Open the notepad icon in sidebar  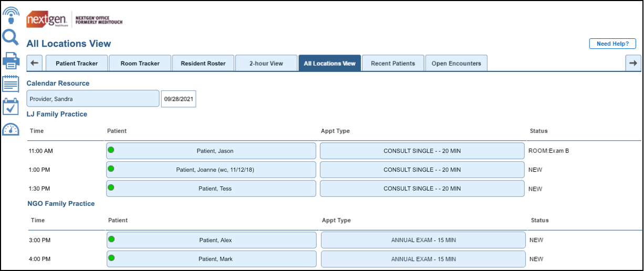(11, 84)
